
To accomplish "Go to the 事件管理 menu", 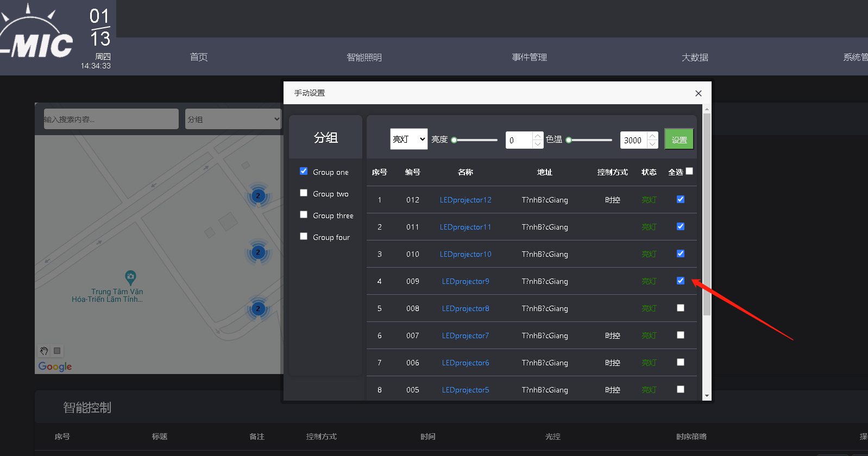I will (529, 57).
